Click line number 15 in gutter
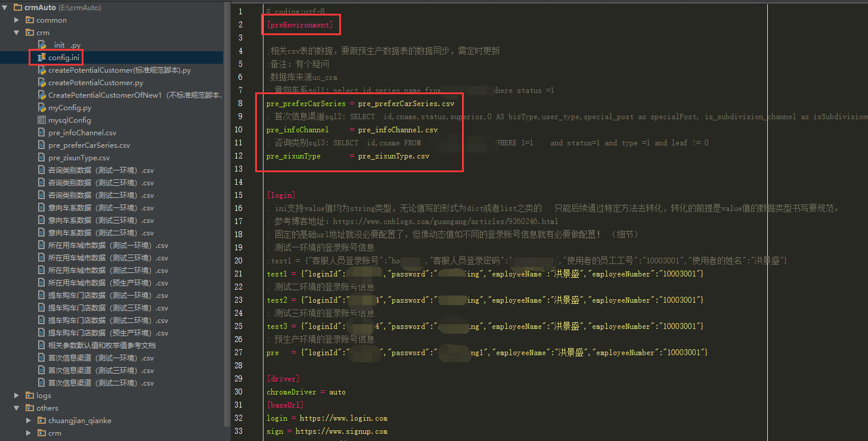Image resolution: width=868 pixels, height=441 pixels. coord(238,195)
